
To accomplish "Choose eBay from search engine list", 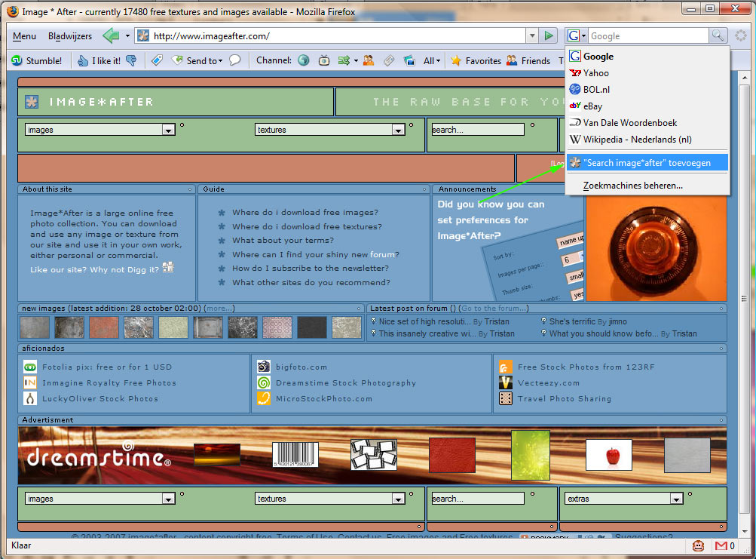I will pyautogui.click(x=647, y=106).
